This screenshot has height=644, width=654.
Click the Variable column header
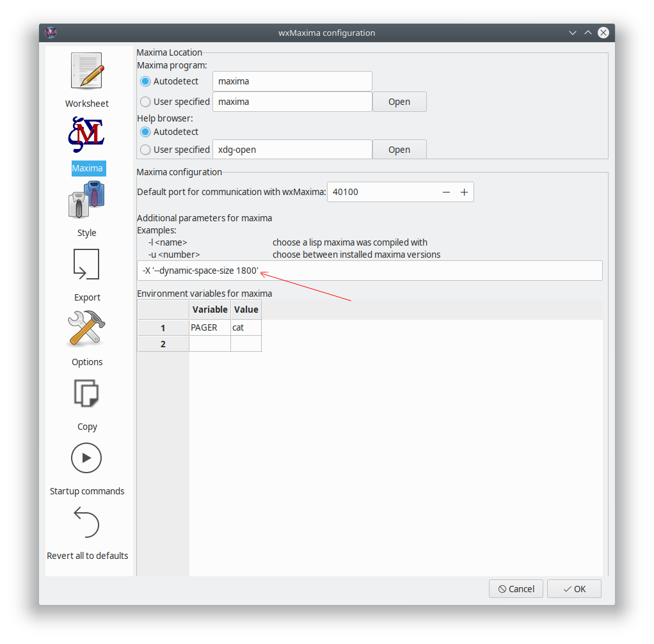pos(210,310)
